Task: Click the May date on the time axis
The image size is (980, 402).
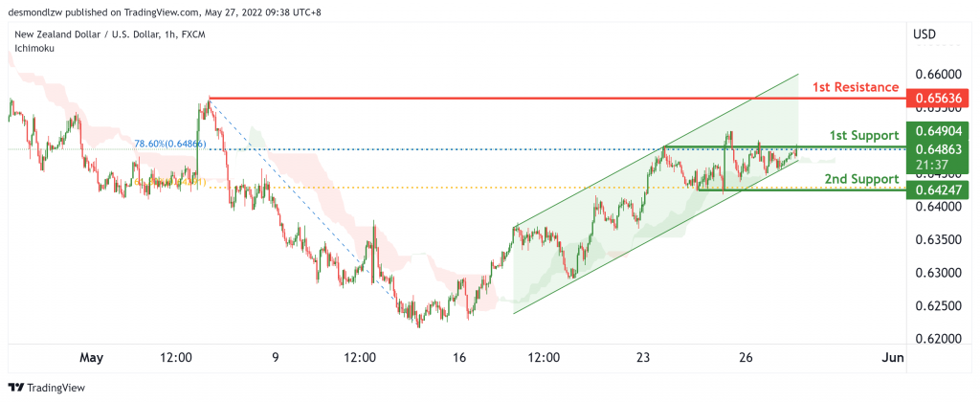Action: click(x=91, y=358)
